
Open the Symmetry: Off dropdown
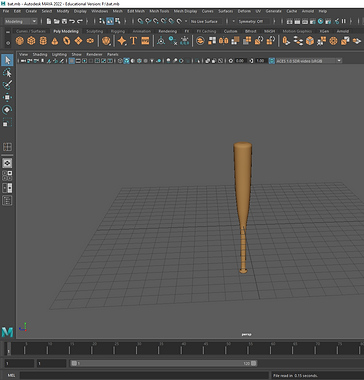pyautogui.click(x=253, y=21)
